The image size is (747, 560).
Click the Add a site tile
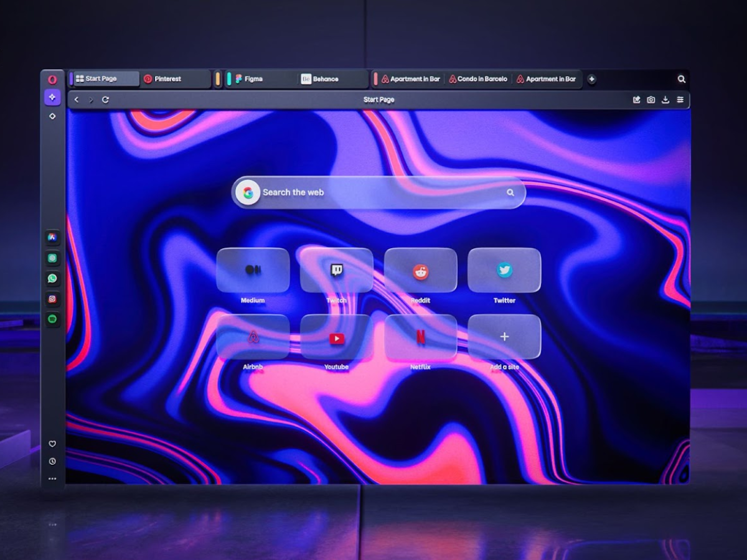(504, 337)
